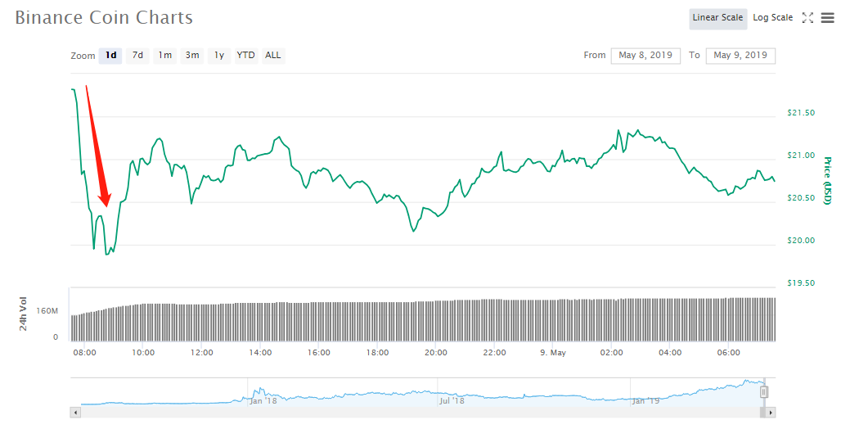
Task: Click the navigator scrollbar left arrow
Action: click(76, 413)
